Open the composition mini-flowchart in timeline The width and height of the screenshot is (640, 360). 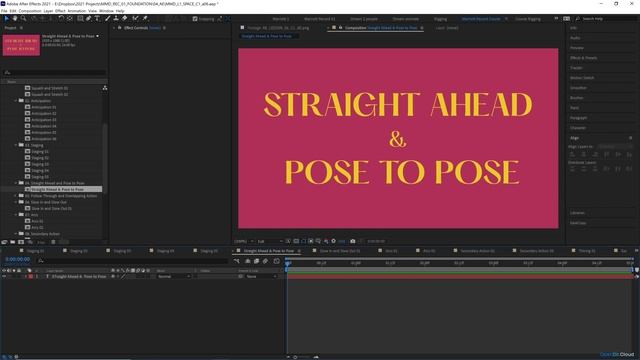237,261
